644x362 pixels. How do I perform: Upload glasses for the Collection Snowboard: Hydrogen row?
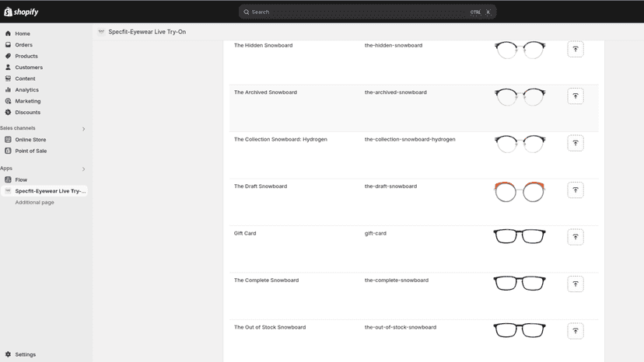point(576,143)
